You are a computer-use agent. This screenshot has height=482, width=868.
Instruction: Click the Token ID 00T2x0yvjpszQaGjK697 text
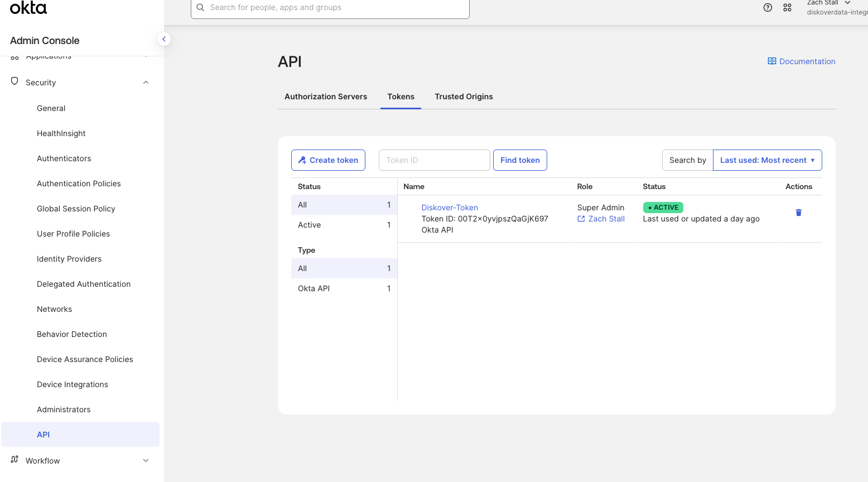485,219
